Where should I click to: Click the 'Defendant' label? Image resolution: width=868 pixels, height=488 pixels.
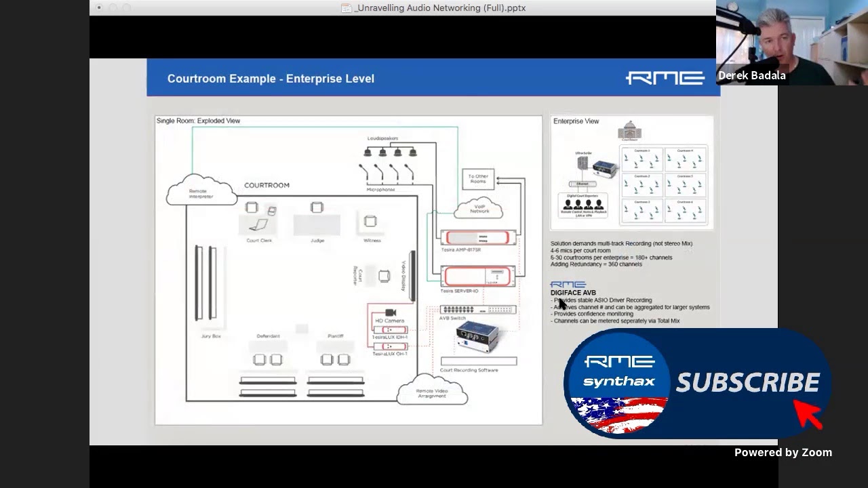coord(268,336)
